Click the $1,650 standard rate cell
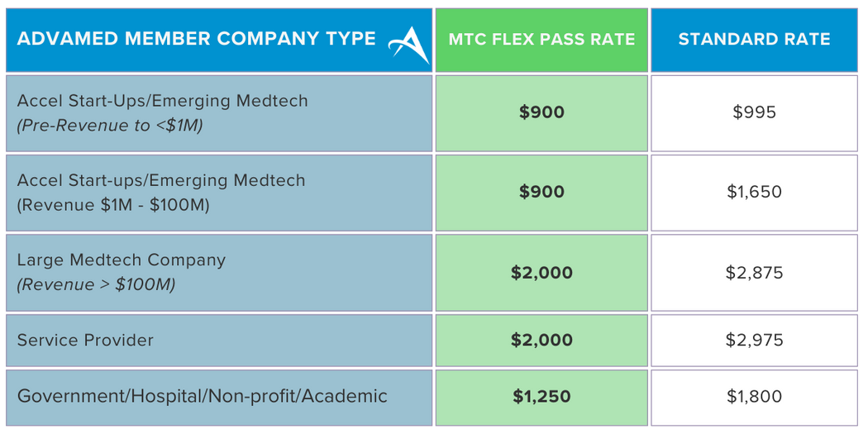This screenshot has height=434, width=868. (x=754, y=193)
